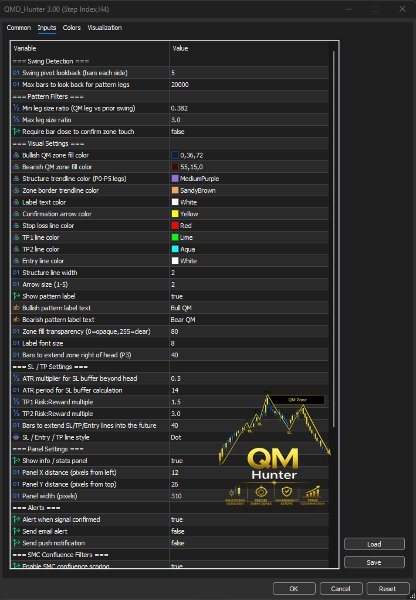Click the color icon of Entry line color

[x=16, y=261]
